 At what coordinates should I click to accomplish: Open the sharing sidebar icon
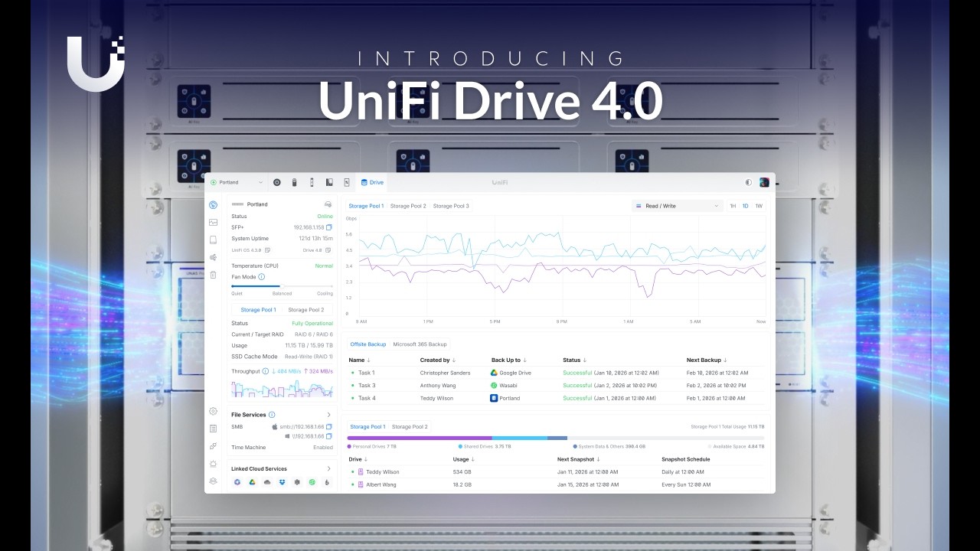[213, 257]
